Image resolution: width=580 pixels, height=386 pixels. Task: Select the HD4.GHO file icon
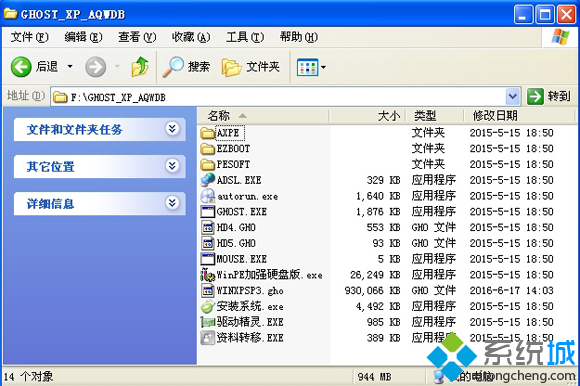point(208,227)
